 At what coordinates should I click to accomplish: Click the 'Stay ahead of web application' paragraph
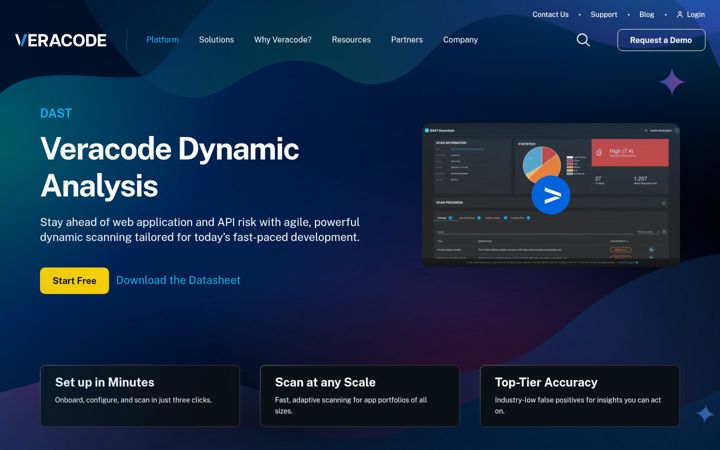tap(200, 230)
